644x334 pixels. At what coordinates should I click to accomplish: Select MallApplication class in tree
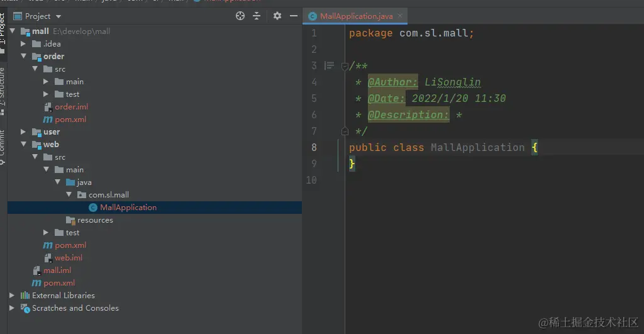point(128,208)
